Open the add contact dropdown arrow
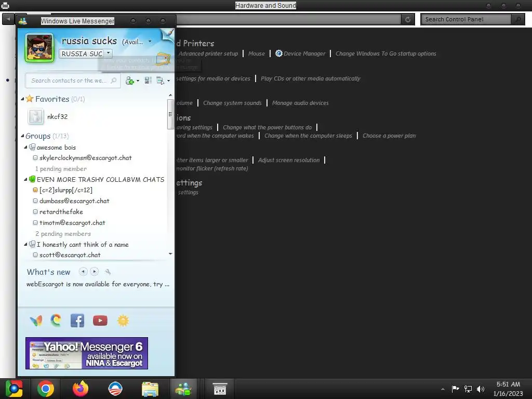Screen dimensions: 532x399 pyautogui.click(x=138, y=81)
